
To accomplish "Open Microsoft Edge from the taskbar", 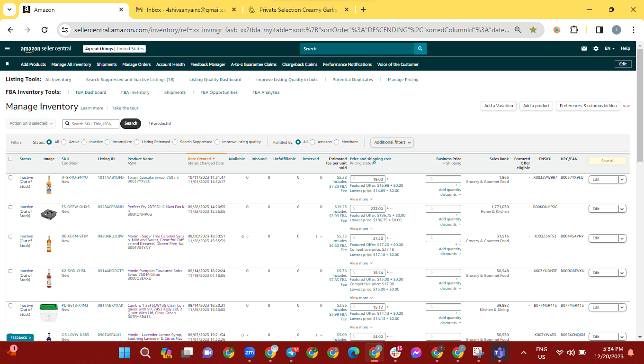I will 354,353.
